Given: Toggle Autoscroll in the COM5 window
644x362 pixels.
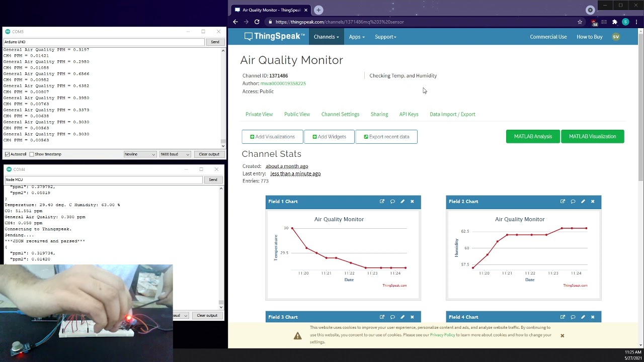Looking at the screenshot, I should (x=7, y=154).
